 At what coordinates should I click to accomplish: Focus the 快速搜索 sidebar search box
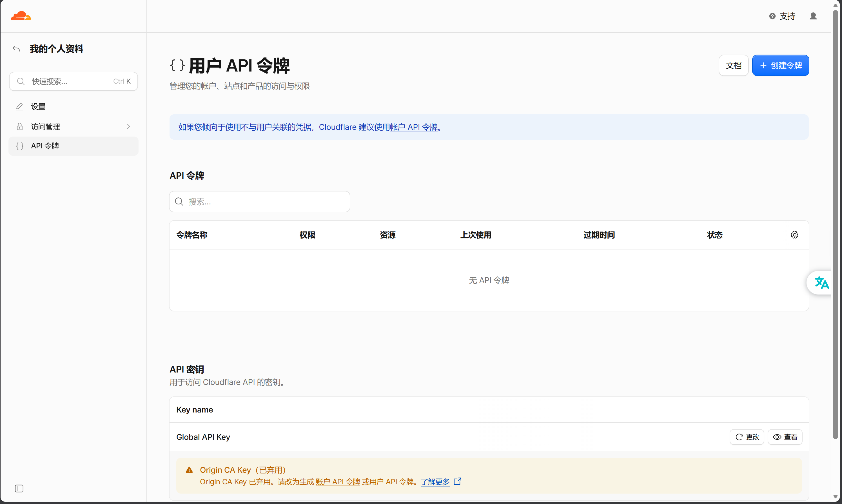[x=73, y=81]
